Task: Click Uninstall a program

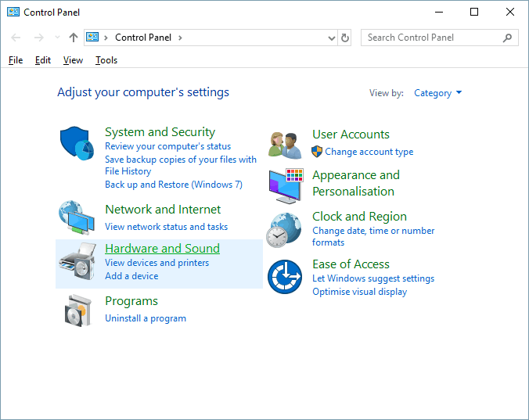Action: (x=146, y=318)
